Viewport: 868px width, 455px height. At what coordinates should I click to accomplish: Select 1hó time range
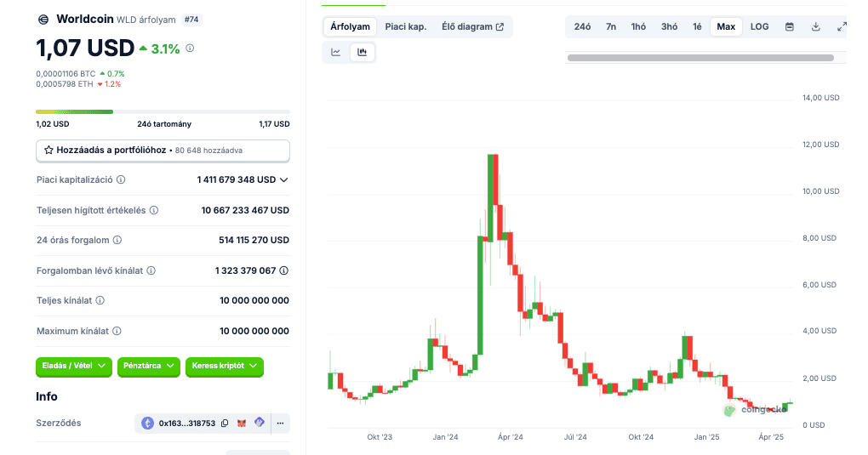point(638,26)
